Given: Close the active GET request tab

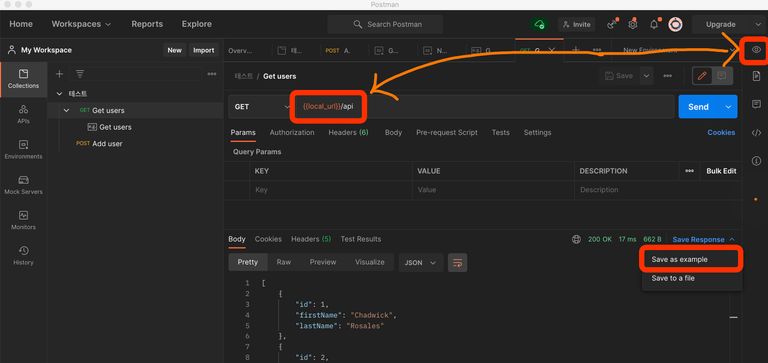Looking at the screenshot, I should click(552, 50).
